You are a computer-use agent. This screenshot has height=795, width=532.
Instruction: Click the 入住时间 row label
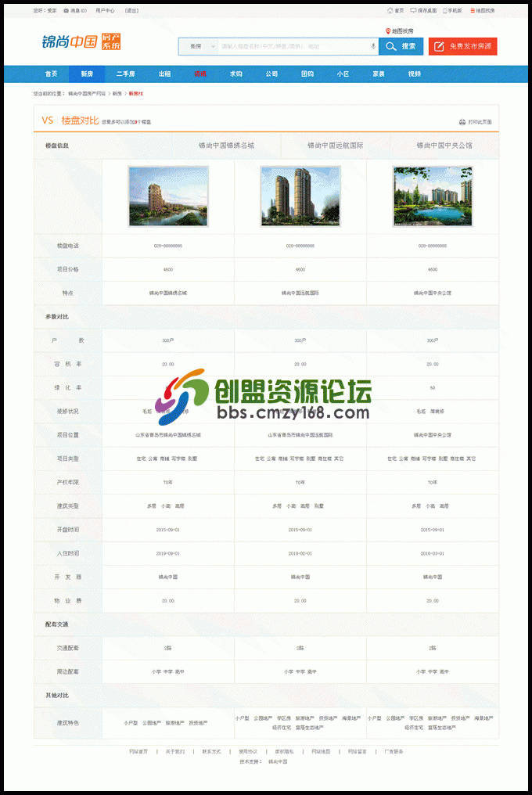[68, 553]
